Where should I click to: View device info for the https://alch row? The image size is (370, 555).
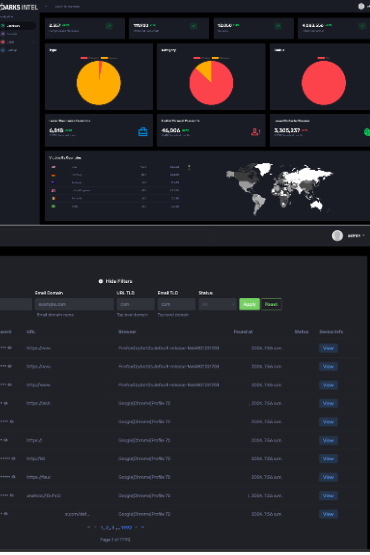328,403
